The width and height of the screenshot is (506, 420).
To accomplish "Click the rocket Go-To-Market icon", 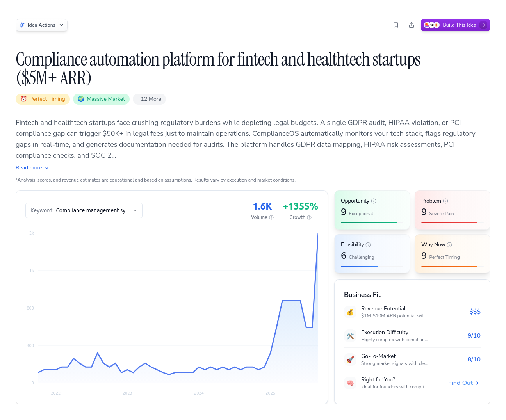I will pos(350,359).
